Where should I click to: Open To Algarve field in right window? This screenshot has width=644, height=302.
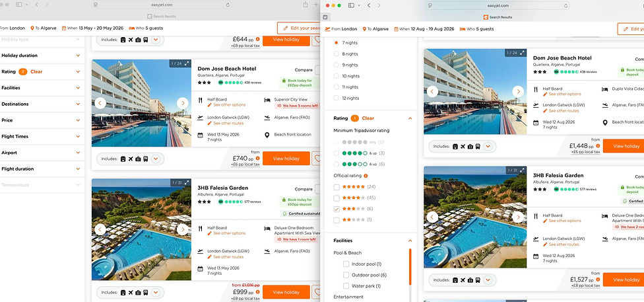point(375,29)
